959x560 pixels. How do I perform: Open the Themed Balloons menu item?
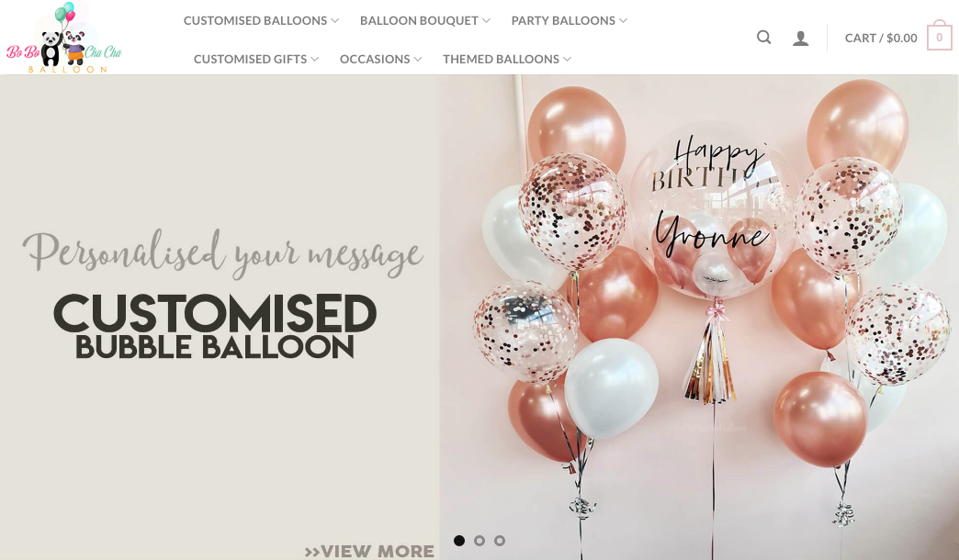[x=501, y=60]
